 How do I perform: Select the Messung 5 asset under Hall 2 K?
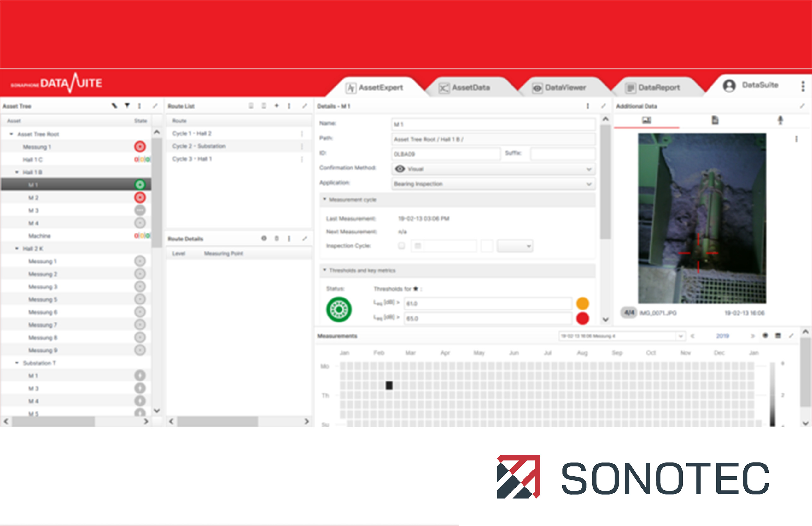pos(75,299)
